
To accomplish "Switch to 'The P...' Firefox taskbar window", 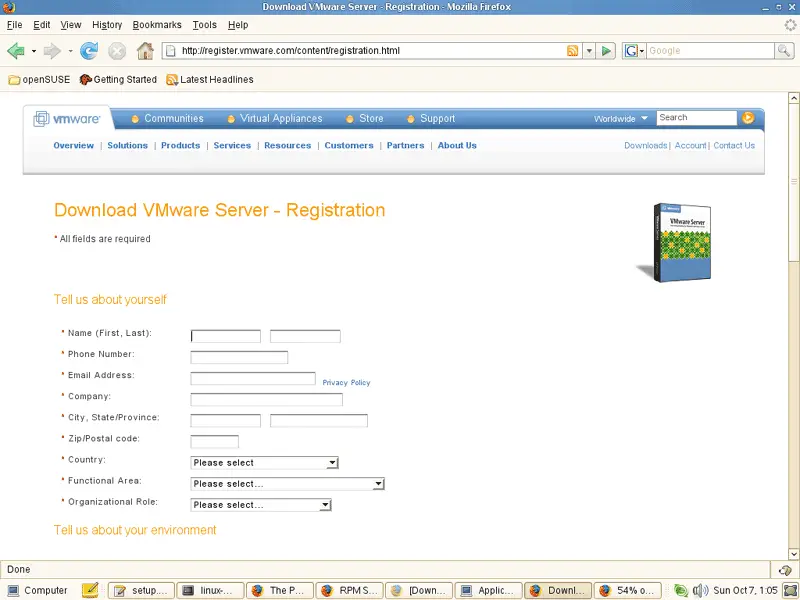I will click(280, 590).
